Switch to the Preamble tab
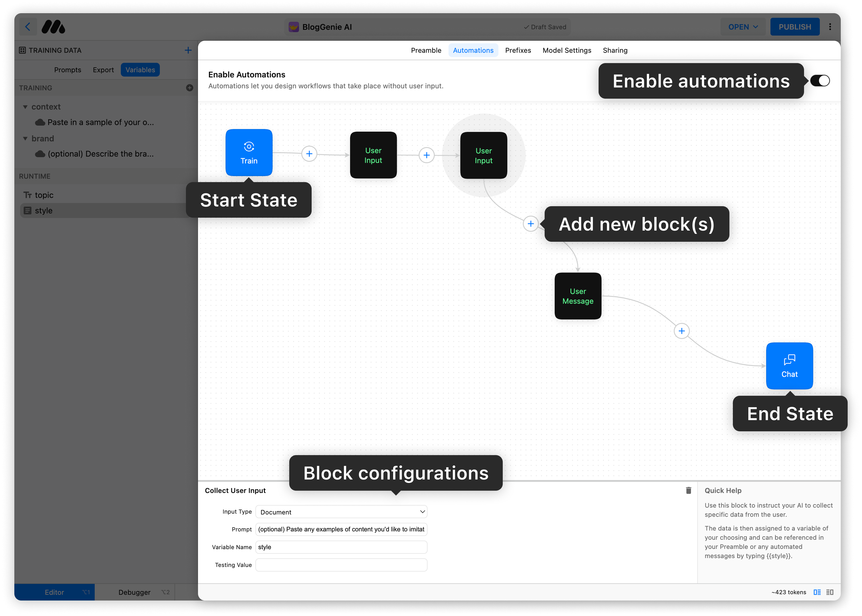Screen dimensions: 862x616 (x=426, y=50)
